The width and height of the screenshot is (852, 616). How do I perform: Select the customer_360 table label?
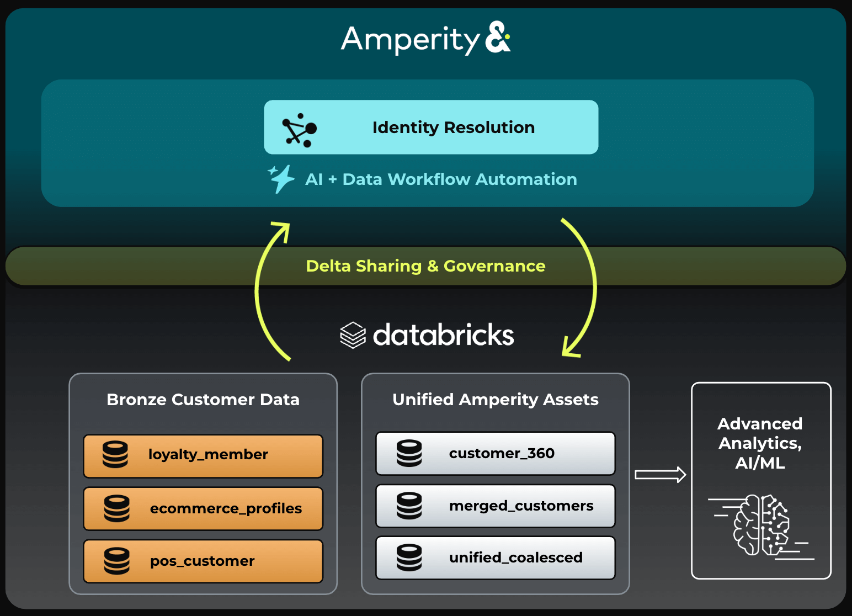[x=502, y=453]
